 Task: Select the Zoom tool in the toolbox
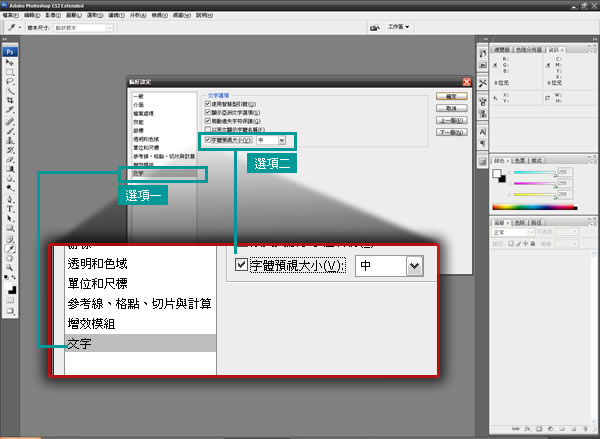pyautogui.click(x=10, y=268)
